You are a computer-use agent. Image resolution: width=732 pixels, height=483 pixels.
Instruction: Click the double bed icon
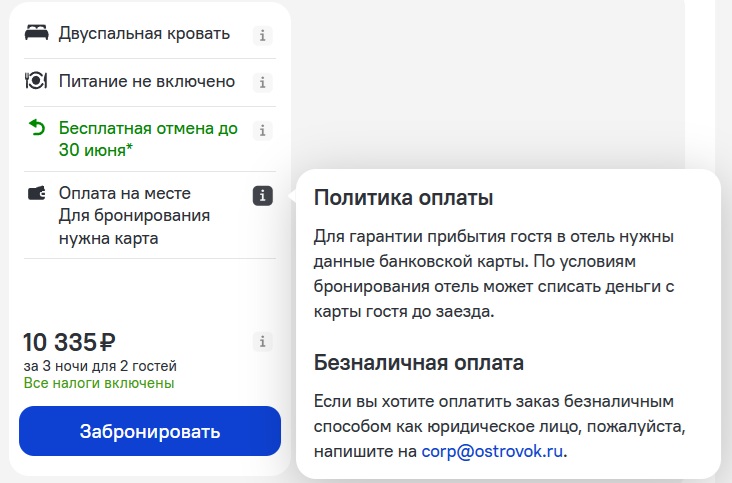pos(36,34)
